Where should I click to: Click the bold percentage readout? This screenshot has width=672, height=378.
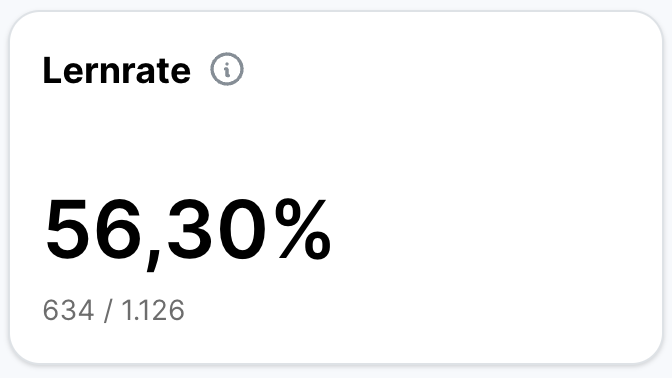pos(188,231)
